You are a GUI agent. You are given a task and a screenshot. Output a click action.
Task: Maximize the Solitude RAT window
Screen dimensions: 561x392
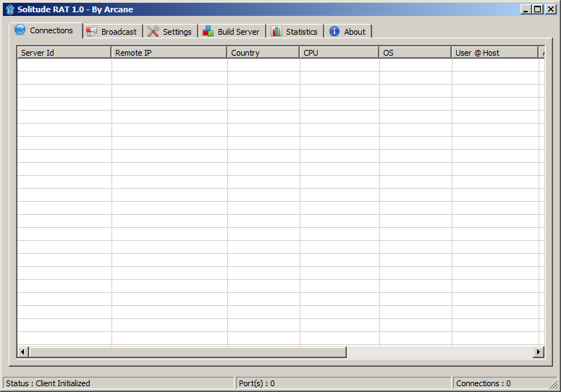[537, 9]
